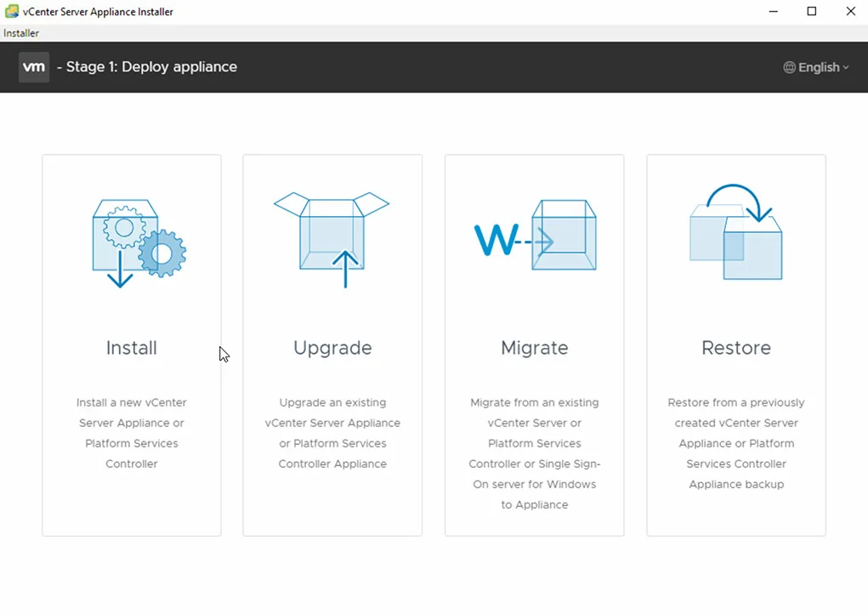Click "Migrate from an existing vCenter Server" description

pyautogui.click(x=535, y=453)
